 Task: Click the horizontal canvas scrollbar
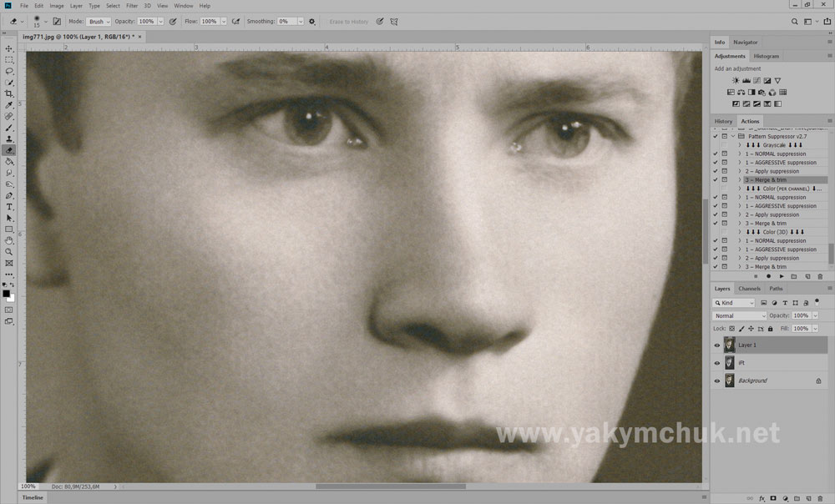(390, 486)
